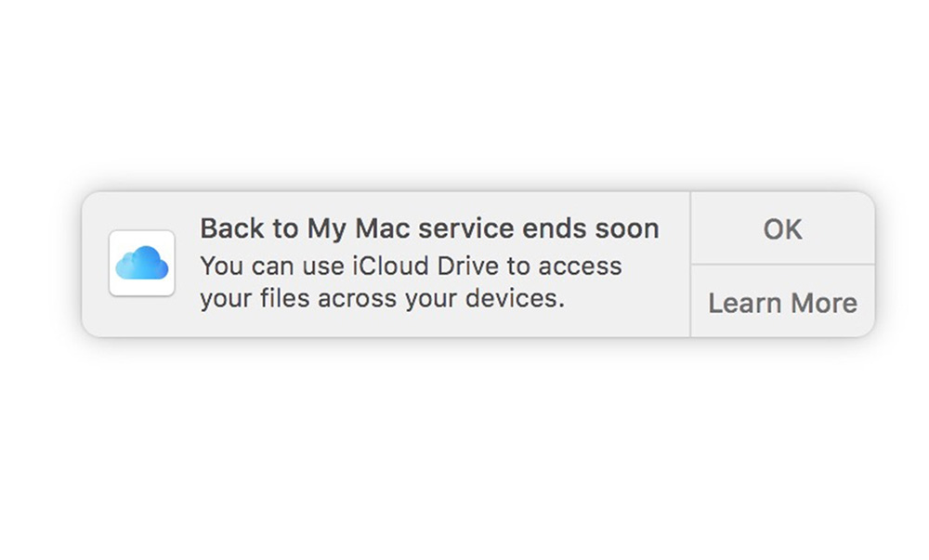Click the blue cloud app icon
Screen dimensions: 929x560
click(x=141, y=264)
